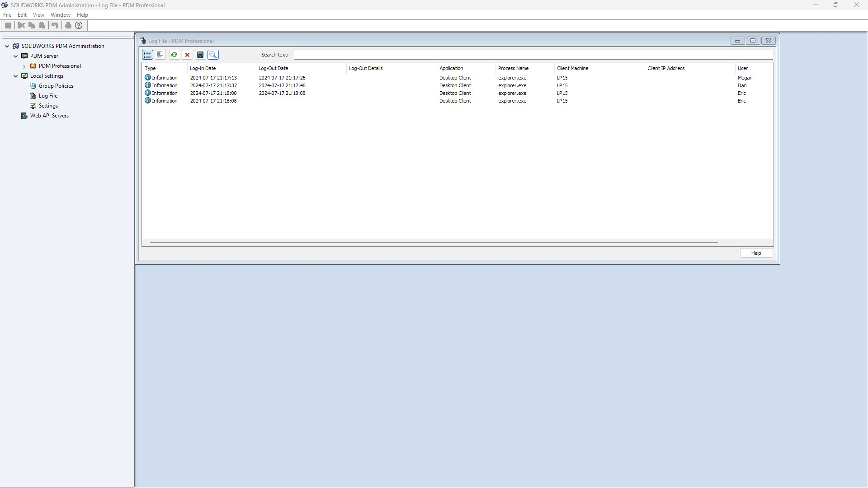Screen dimensions: 868x488
Task: Click the Window menu
Action: point(60,14)
